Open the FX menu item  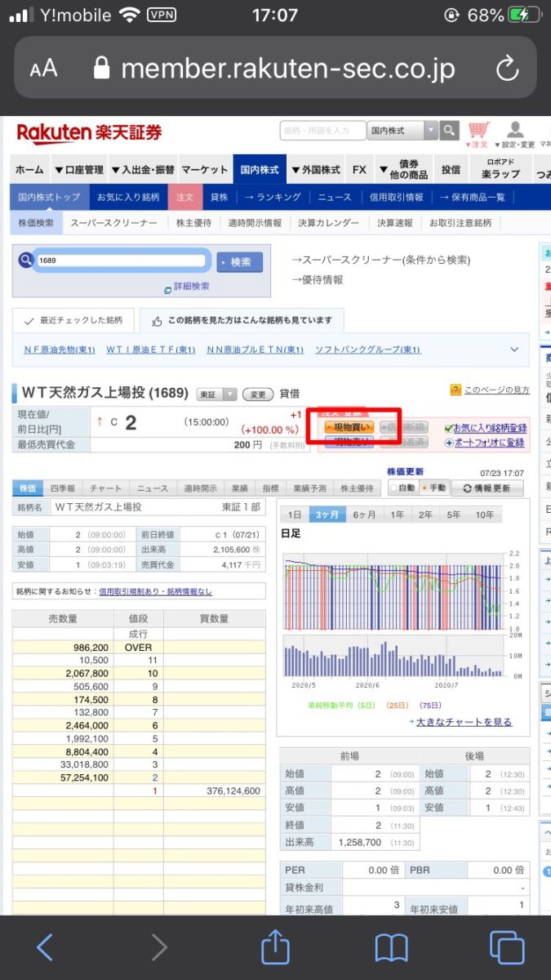click(359, 170)
